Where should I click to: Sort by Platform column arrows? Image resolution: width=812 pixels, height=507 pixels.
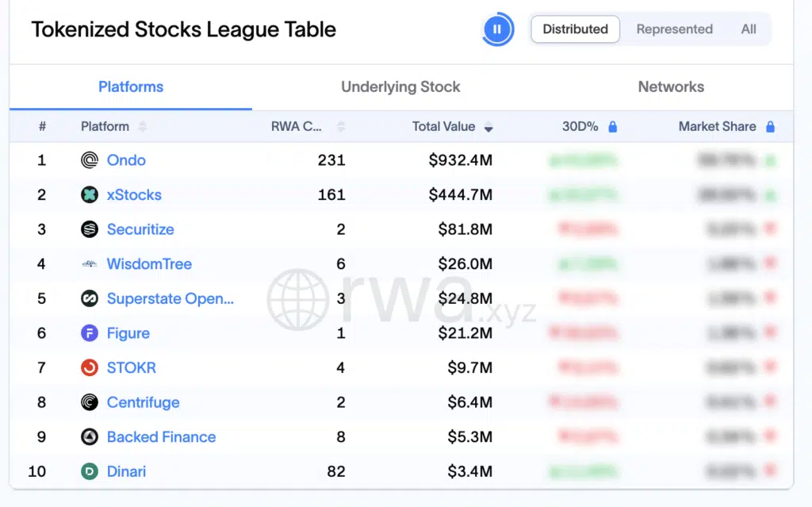coord(143,126)
